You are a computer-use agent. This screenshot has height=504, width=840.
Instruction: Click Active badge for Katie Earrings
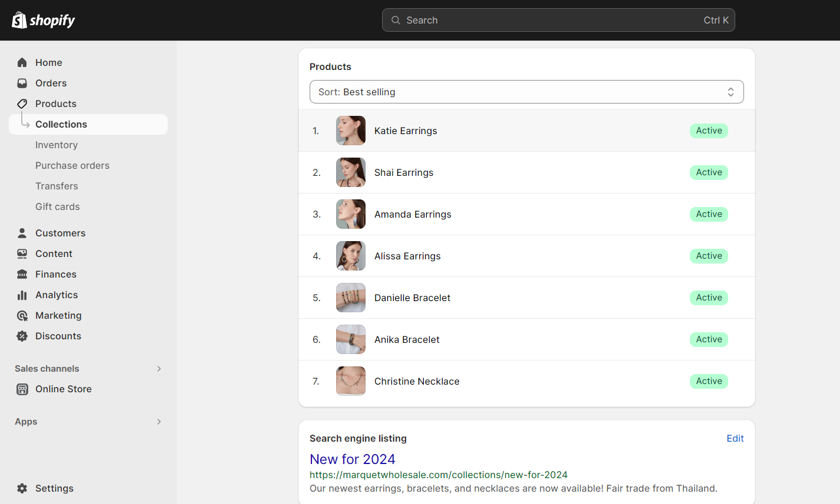tap(709, 131)
